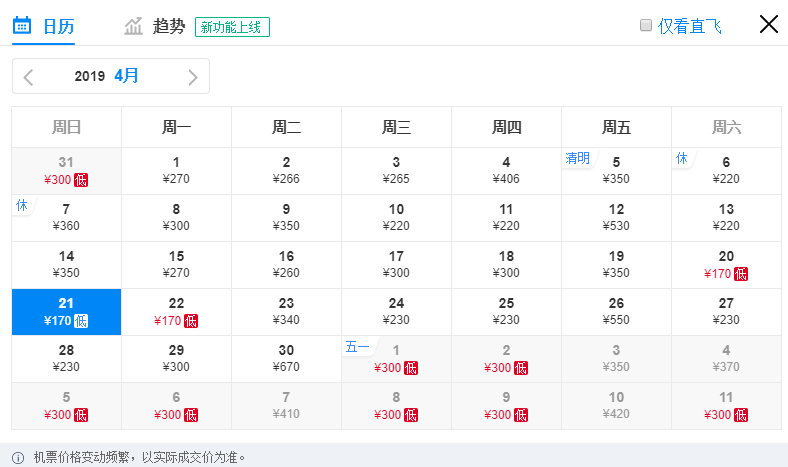Viewport: 788px width, 467px height.
Task: Select the highlighted date April 21
Action: pos(66,312)
